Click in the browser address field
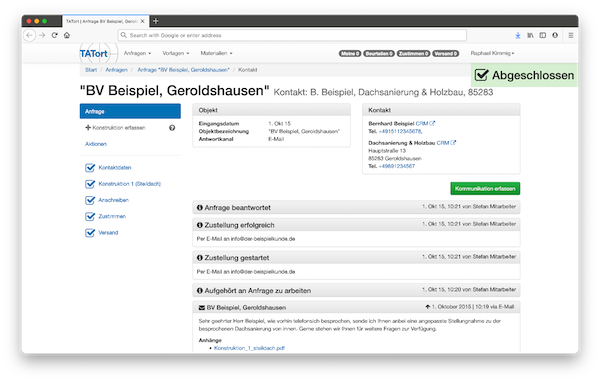The height and width of the screenshot is (382, 600). point(292,35)
